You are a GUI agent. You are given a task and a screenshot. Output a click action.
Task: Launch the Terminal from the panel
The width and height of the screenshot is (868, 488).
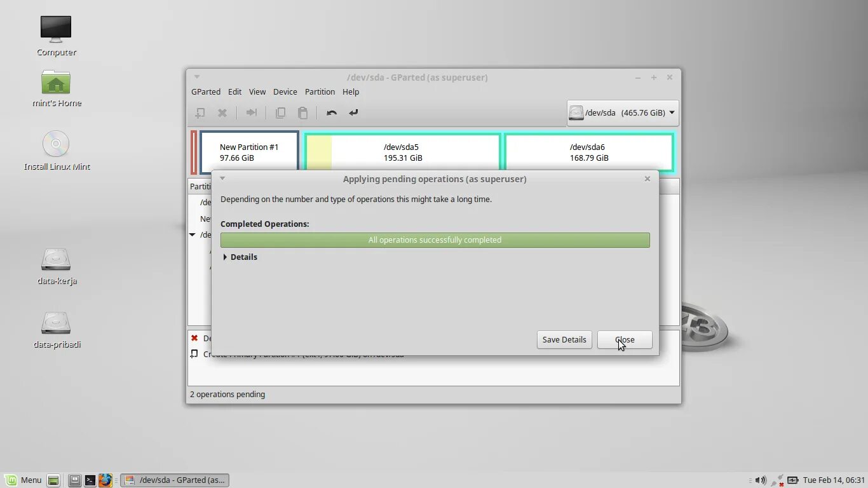click(x=90, y=480)
